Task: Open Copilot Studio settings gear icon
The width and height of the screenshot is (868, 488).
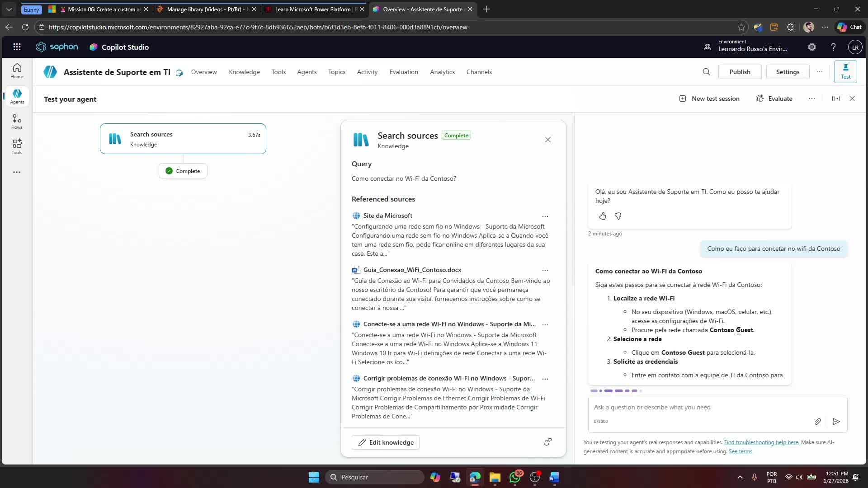Action: point(812,47)
